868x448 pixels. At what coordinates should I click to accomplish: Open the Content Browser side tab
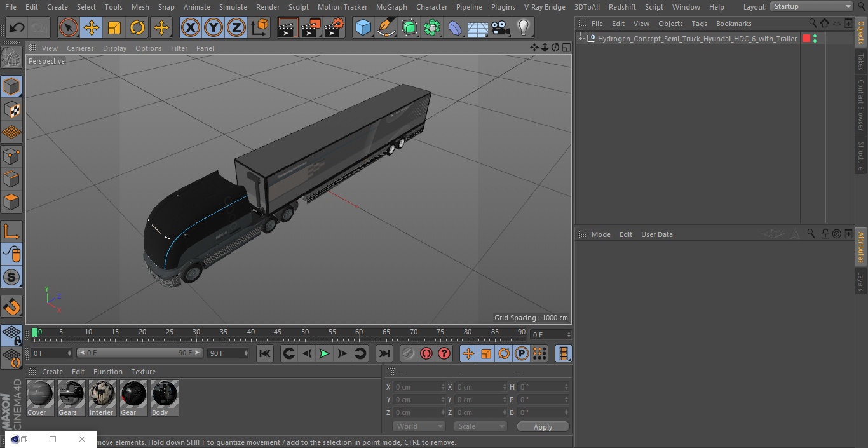coord(861,105)
